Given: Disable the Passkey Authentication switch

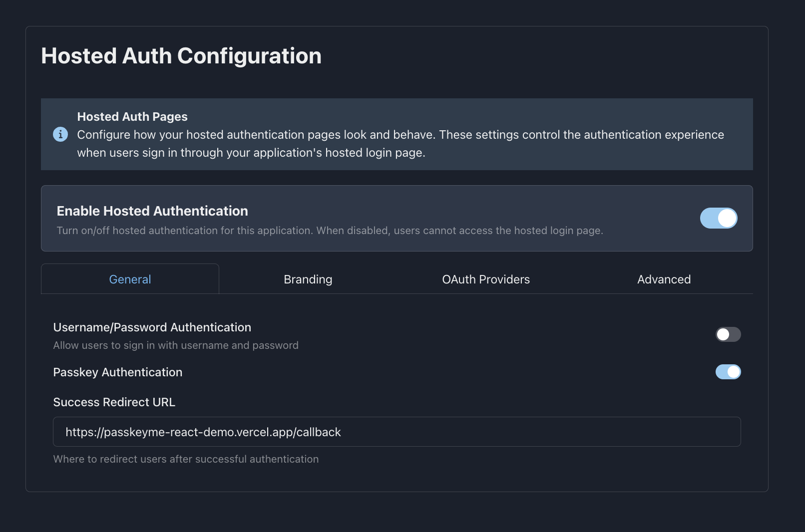Looking at the screenshot, I should pos(728,372).
